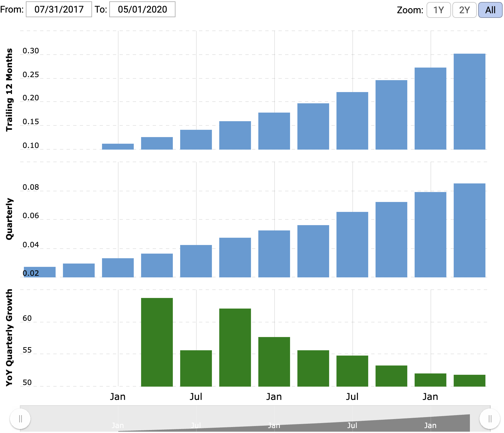Screen dimensions: 504x433
Task: Click the 55 axis label on growth chart
Action: coord(27,350)
